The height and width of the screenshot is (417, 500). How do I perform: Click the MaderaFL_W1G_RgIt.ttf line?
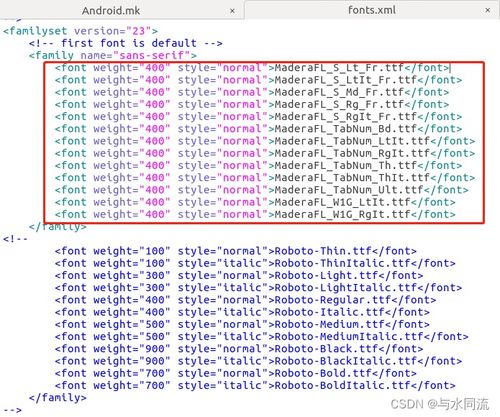coord(255,214)
